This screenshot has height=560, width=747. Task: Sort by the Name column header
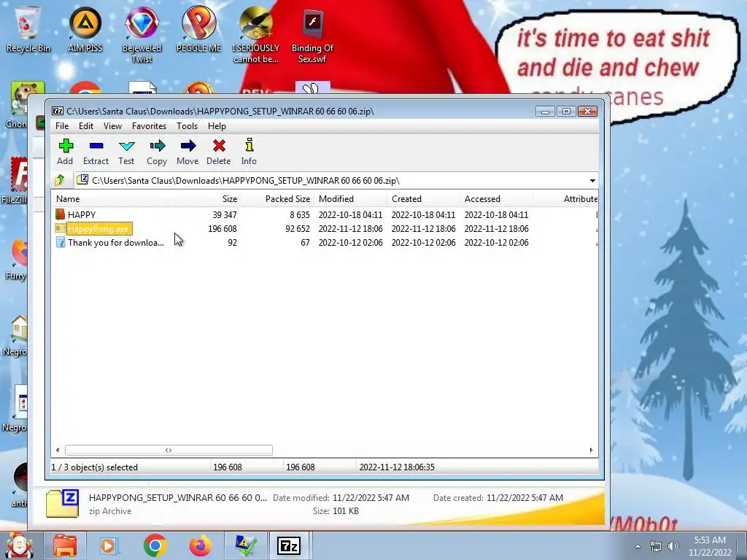coord(110,199)
